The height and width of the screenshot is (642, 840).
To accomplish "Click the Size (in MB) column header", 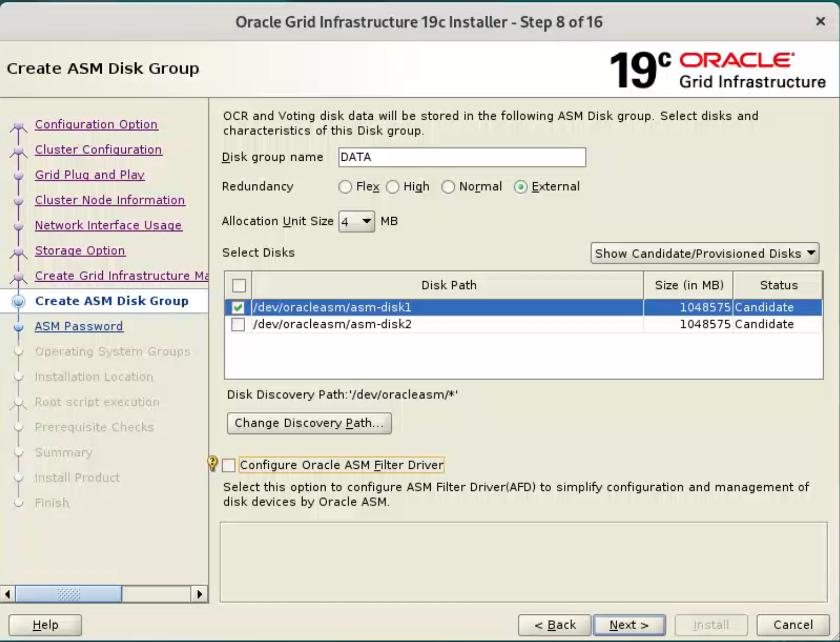I will (689, 286).
